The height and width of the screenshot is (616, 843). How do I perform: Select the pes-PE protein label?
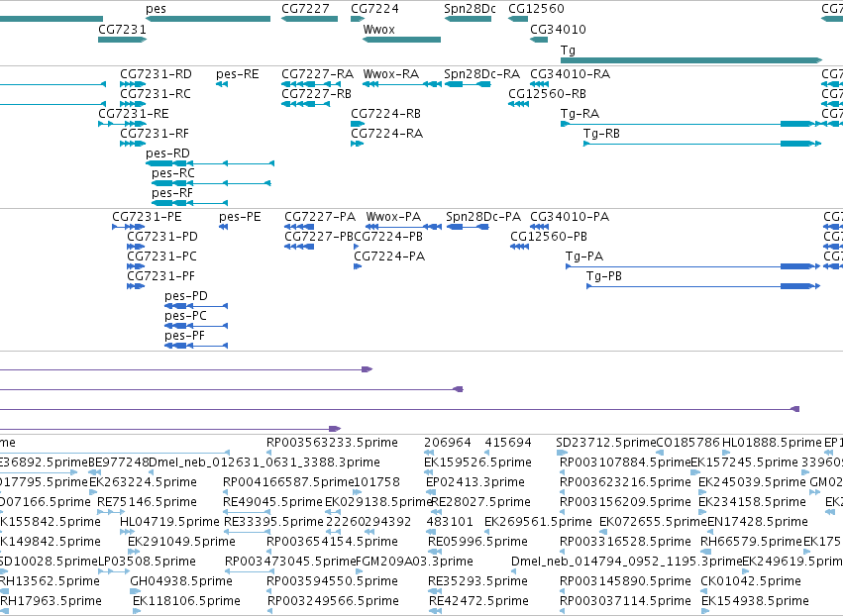click(240, 217)
